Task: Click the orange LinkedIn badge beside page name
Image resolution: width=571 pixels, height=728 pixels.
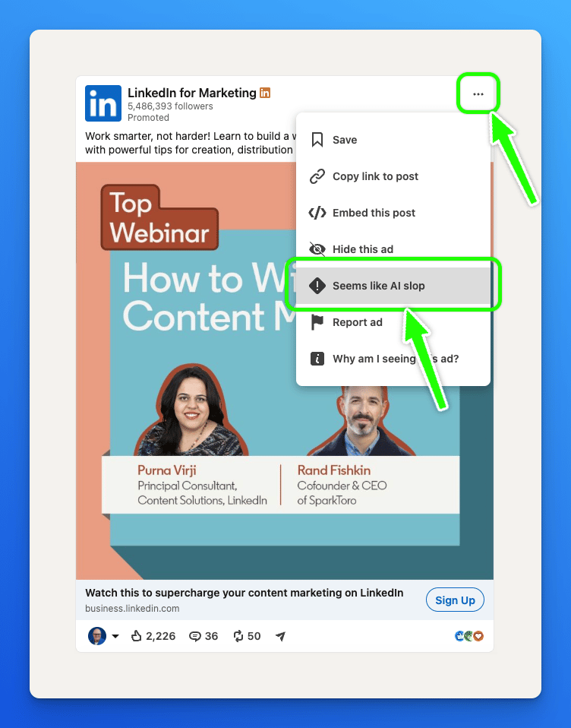Action: click(265, 93)
